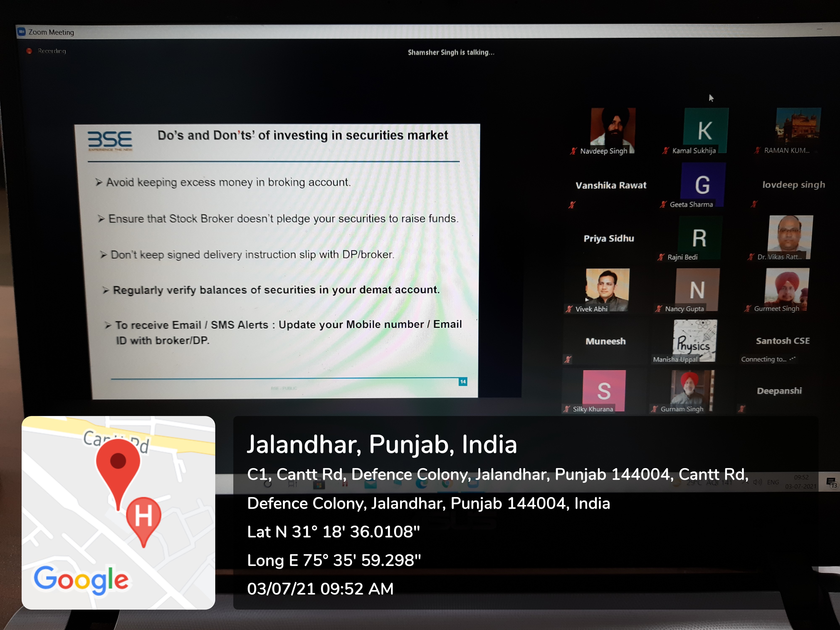The image size is (840, 630).
Task: Click 'Shamsher Singh is talking...' status text
Action: coord(451,52)
